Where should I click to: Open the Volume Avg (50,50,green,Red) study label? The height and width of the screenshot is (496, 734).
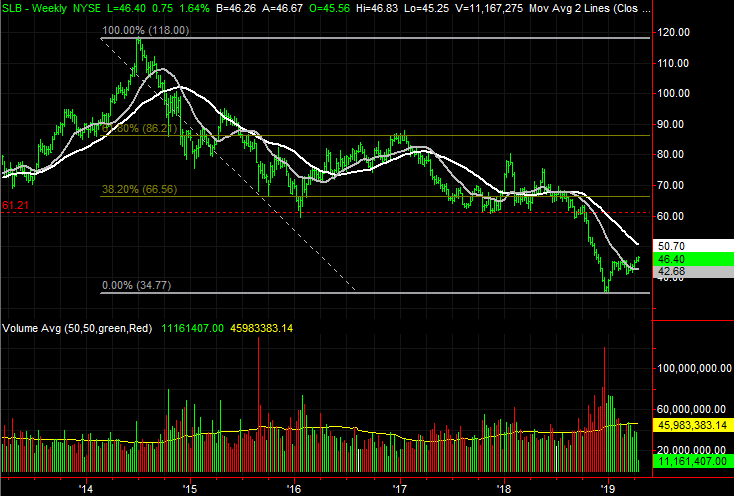point(77,328)
